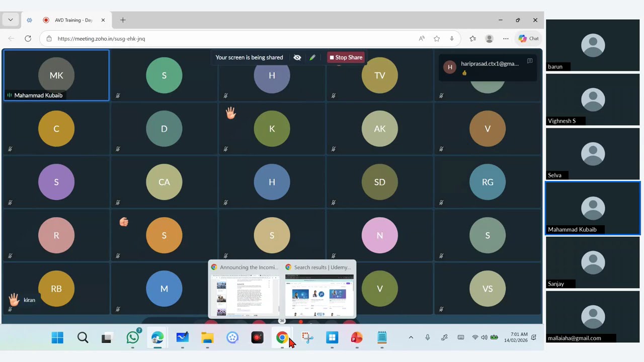Screen dimensions: 644x362
Task: Open the workspaces icon beside the tab
Action: [29, 20]
